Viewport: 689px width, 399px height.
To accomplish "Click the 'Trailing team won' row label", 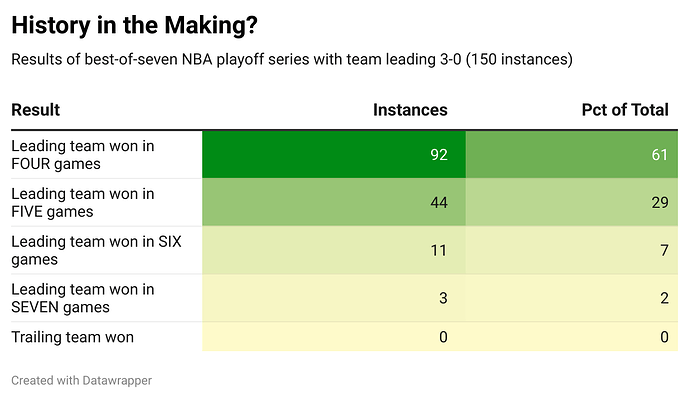I will point(73,337).
